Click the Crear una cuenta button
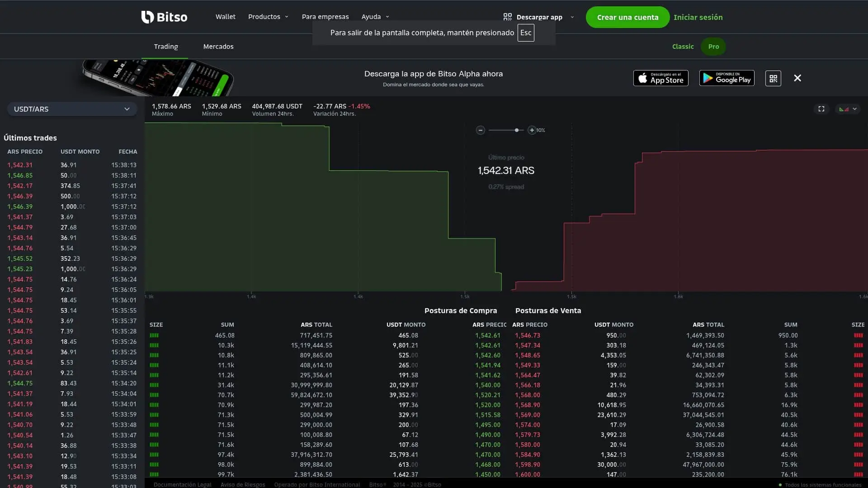The height and width of the screenshot is (488, 868). tap(627, 17)
